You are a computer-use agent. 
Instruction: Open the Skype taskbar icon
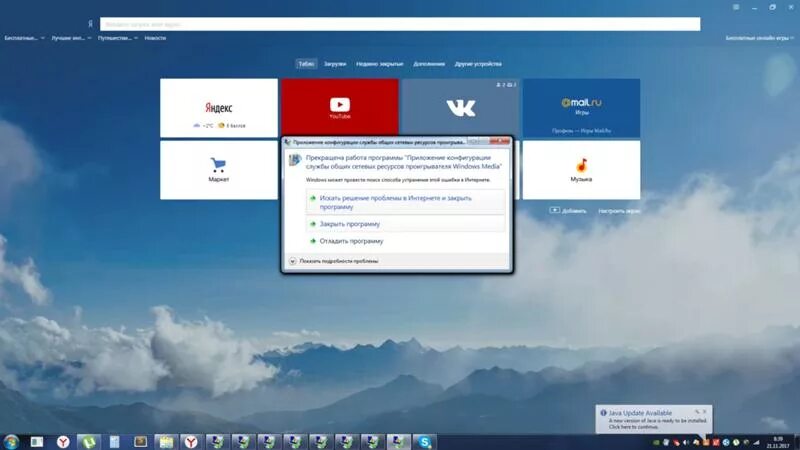pyautogui.click(x=424, y=442)
